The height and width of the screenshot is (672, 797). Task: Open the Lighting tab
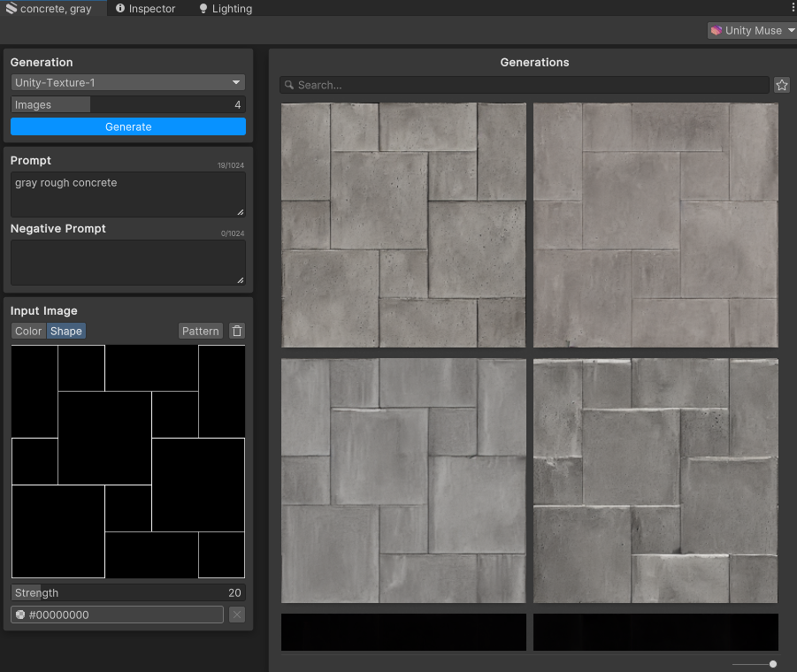click(x=226, y=9)
